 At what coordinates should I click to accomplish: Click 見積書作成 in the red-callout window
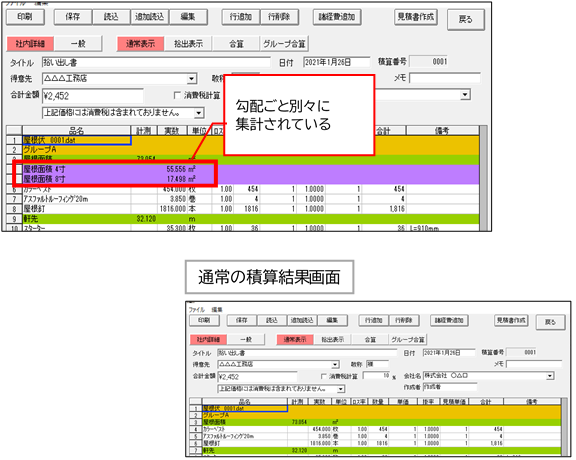coord(416,17)
